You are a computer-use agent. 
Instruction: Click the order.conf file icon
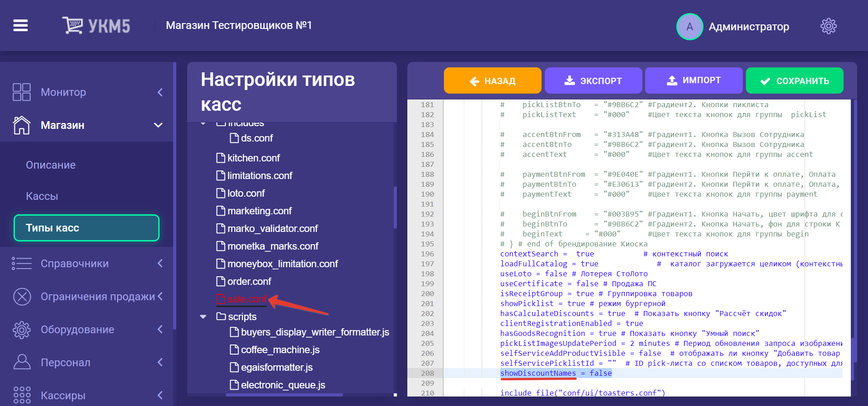coord(221,281)
